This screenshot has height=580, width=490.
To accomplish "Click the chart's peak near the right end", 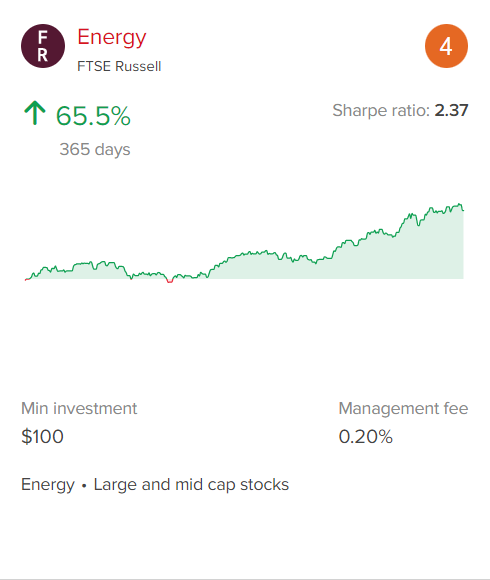I will tap(459, 204).
